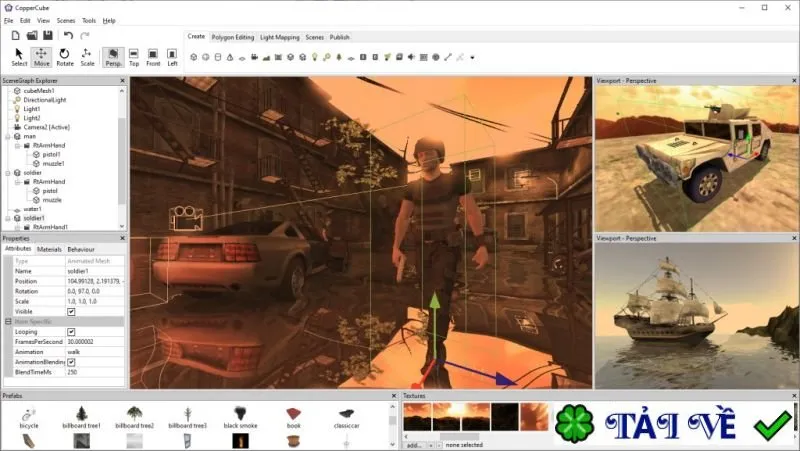The height and width of the screenshot is (451, 800).
Task: Select the billboard tree1 prefab
Action: pyautogui.click(x=82, y=417)
